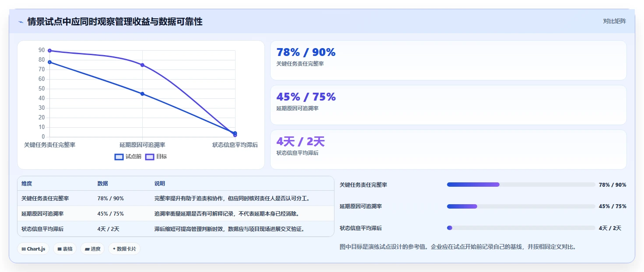644x272 pixels.
Task: Click the lightning icon beside the title
Action: point(21,22)
